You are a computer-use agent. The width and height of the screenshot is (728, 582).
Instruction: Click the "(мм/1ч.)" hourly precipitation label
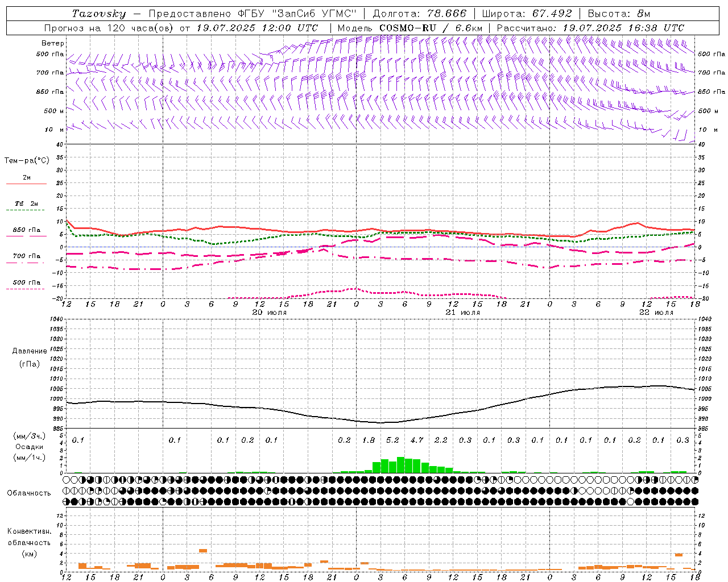click(30, 458)
